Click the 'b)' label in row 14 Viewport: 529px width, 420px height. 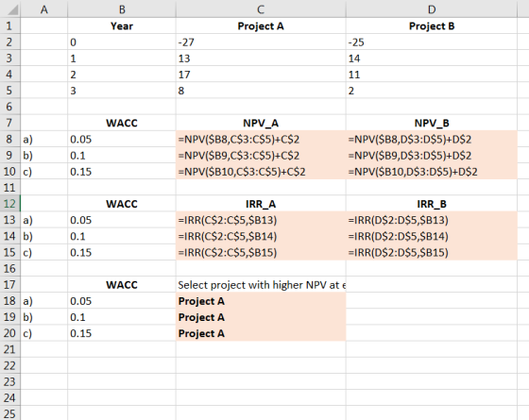pos(43,236)
